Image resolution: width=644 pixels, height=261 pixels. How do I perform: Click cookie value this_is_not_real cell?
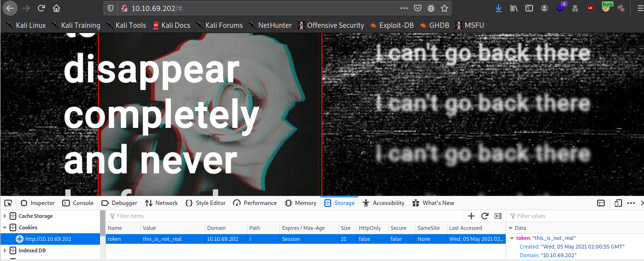(x=173, y=239)
